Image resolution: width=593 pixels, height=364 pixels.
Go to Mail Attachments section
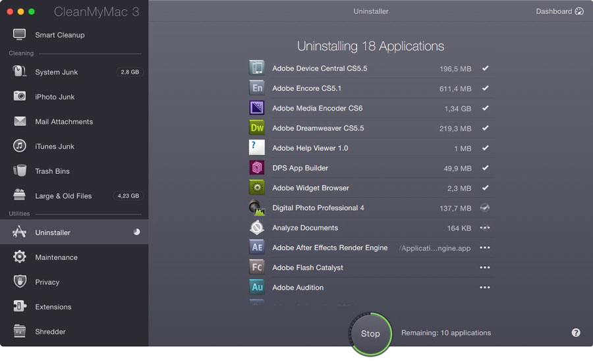coord(74,121)
